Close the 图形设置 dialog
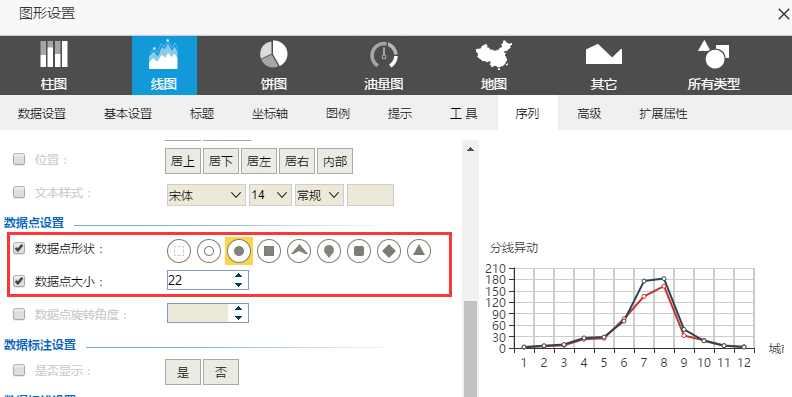Viewport: 792px width, 397px height. tap(783, 14)
